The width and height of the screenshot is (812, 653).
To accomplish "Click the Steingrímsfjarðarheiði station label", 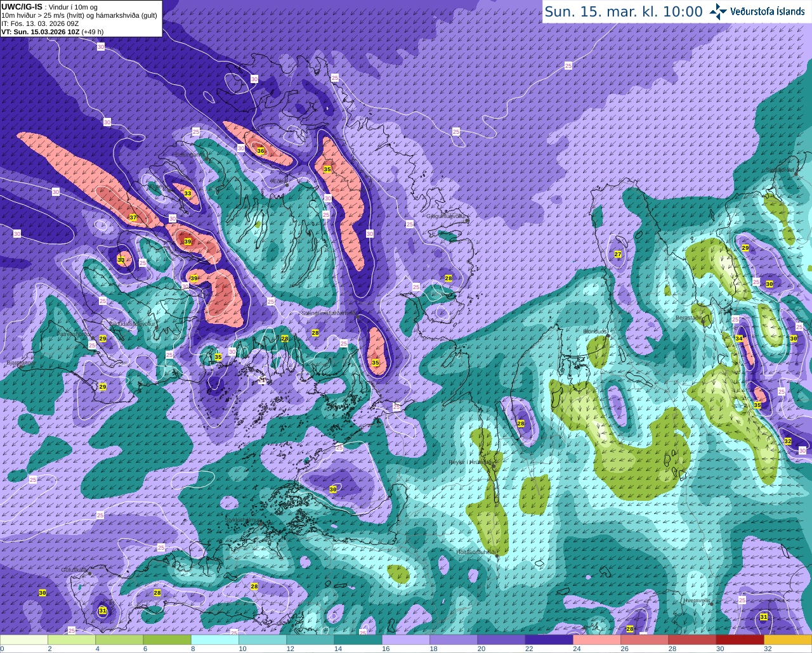I will point(329,313).
